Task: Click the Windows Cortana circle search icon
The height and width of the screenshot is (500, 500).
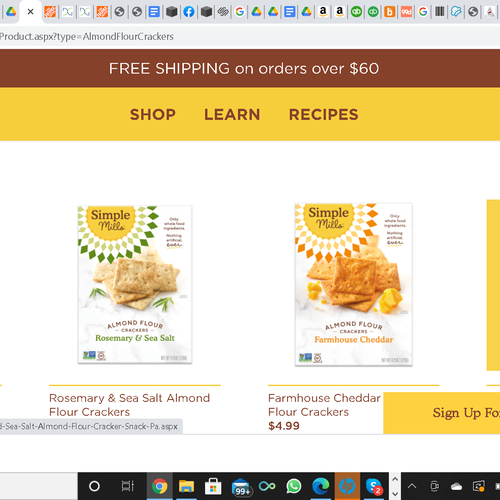Action: click(x=94, y=486)
